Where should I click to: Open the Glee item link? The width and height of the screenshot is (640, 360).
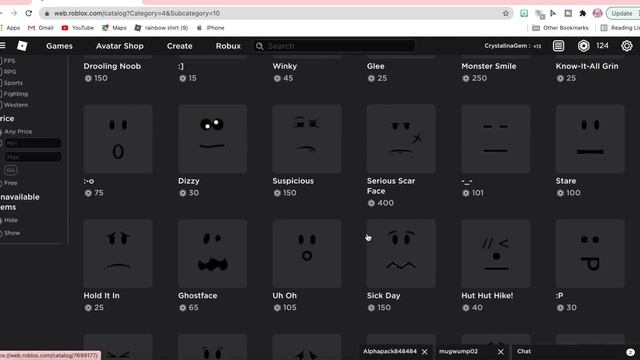click(376, 66)
